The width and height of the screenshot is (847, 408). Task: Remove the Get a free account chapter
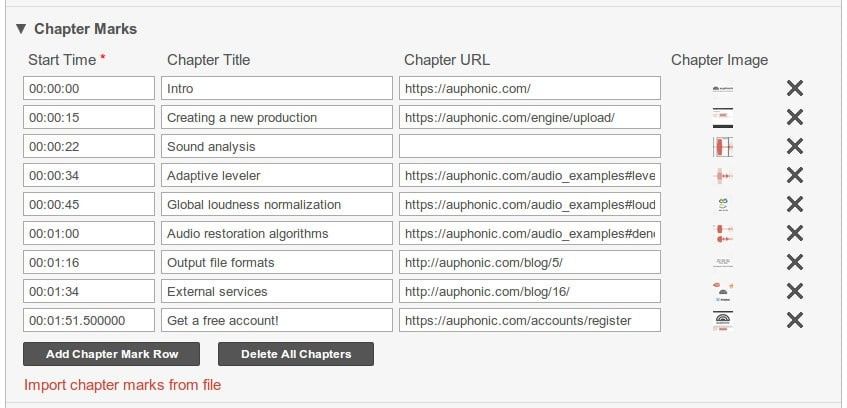tap(795, 320)
